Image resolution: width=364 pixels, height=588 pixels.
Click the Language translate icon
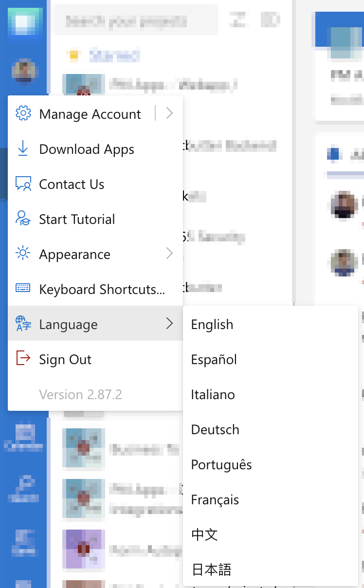(x=23, y=324)
